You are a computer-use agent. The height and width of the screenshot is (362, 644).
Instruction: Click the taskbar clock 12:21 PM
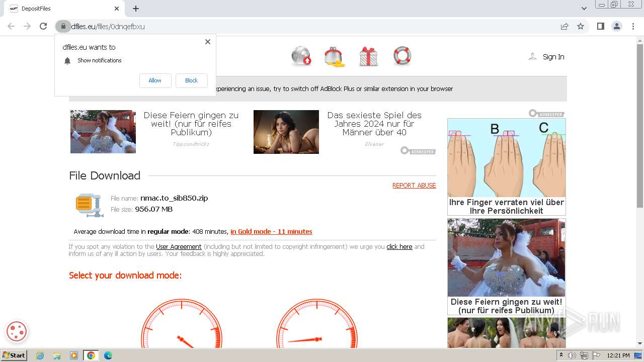coord(618,355)
